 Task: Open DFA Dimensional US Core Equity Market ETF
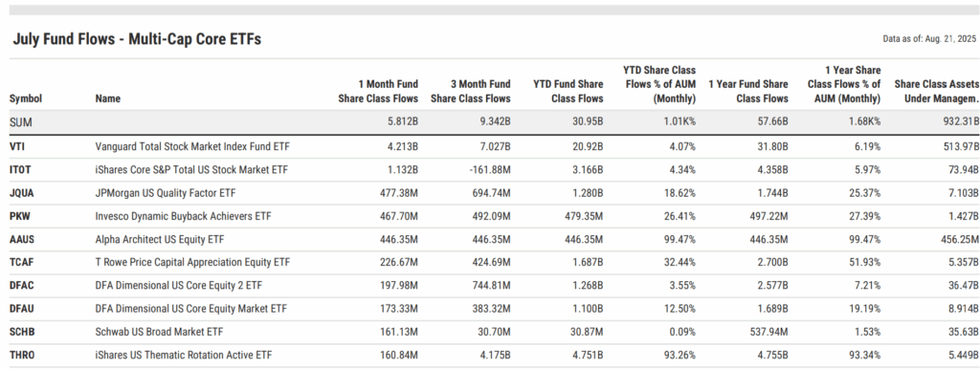pos(190,309)
